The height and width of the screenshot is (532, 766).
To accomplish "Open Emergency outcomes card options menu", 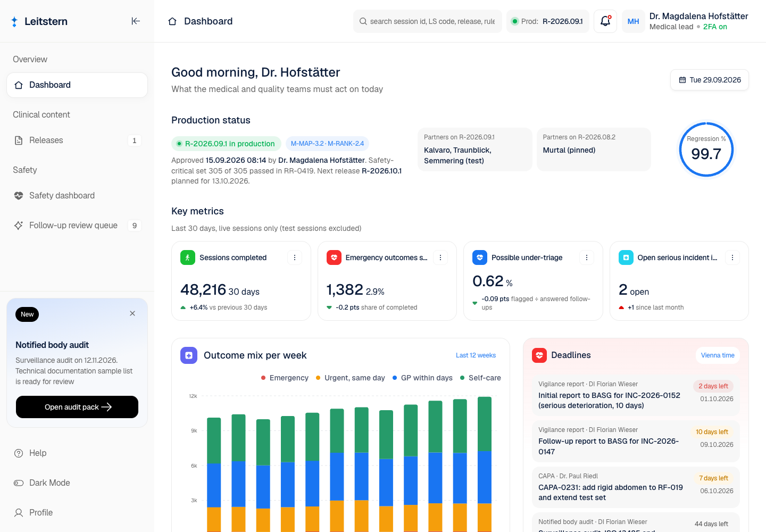I will pyautogui.click(x=440, y=257).
